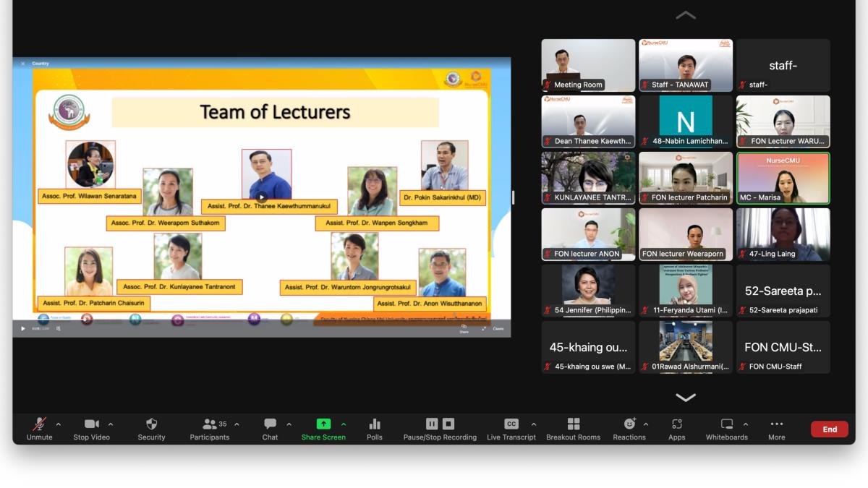Click label "Assist. Prof. Dr. Thanee Kaewthummanukul"
Image resolution: width=868 pixels, height=488 pixels.
[x=269, y=206]
